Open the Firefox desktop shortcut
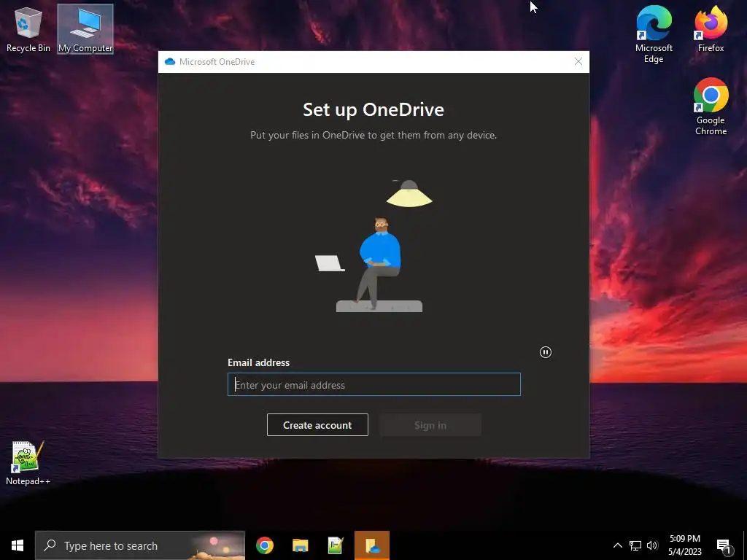This screenshot has width=747, height=560. pyautogui.click(x=711, y=28)
